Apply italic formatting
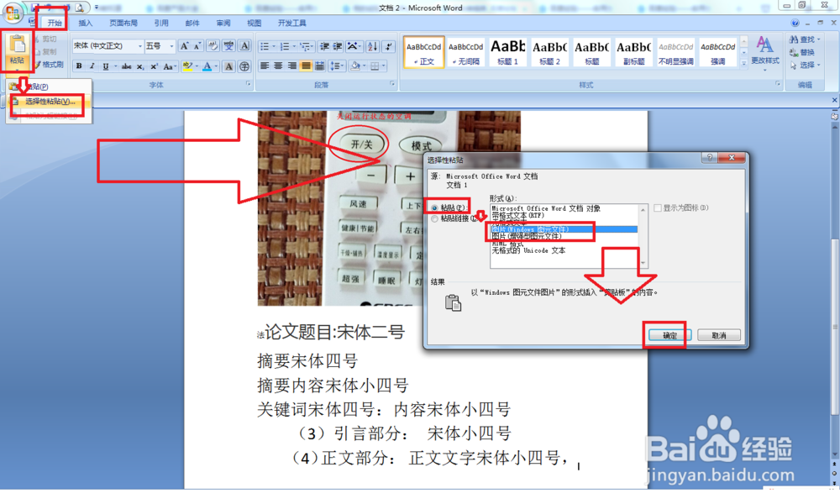 click(92, 65)
